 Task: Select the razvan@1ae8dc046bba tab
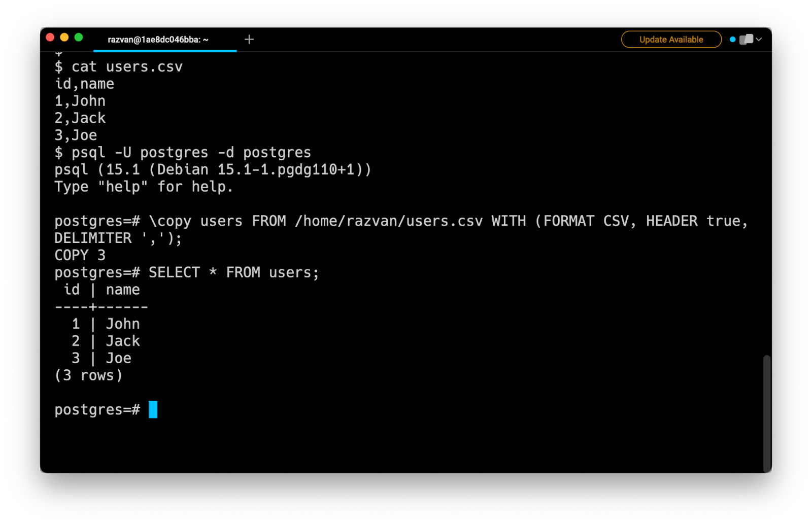158,40
